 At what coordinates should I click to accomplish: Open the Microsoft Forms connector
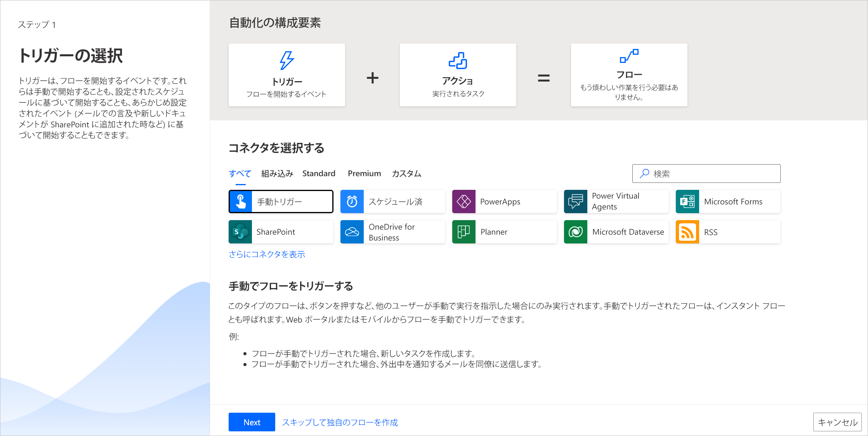tap(728, 201)
